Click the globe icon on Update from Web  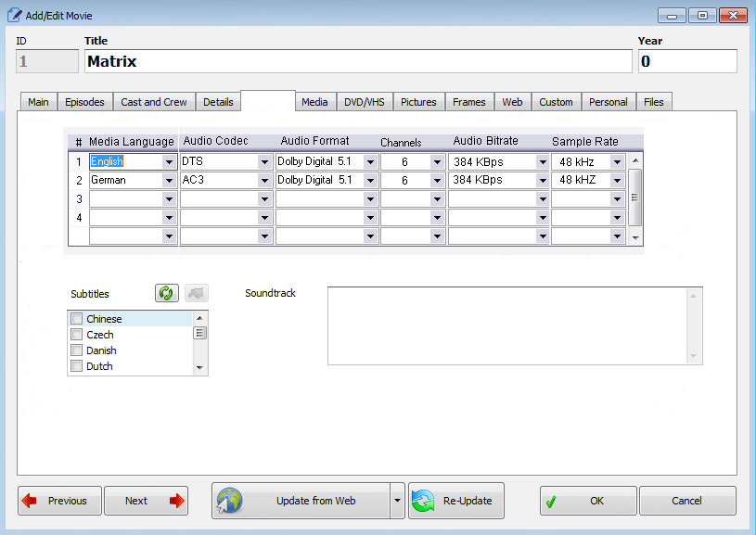point(229,501)
